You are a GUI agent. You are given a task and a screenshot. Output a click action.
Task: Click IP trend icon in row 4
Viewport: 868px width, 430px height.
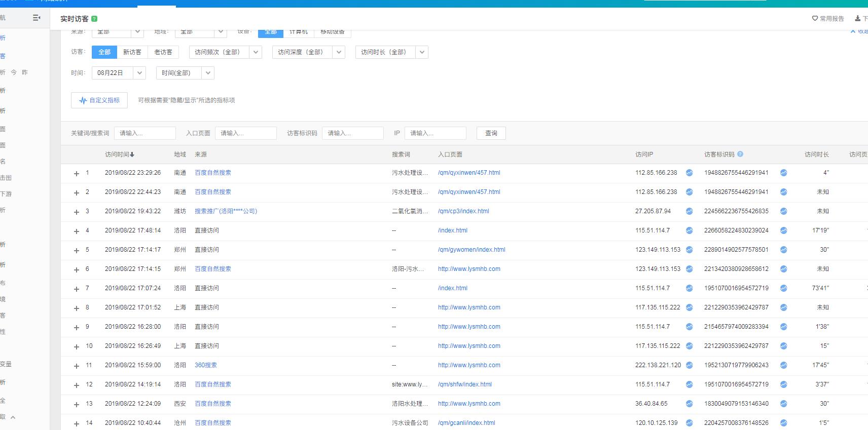pos(689,230)
